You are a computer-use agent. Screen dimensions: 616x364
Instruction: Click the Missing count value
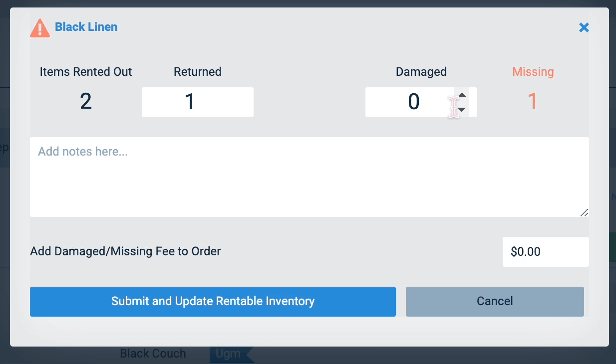(533, 102)
